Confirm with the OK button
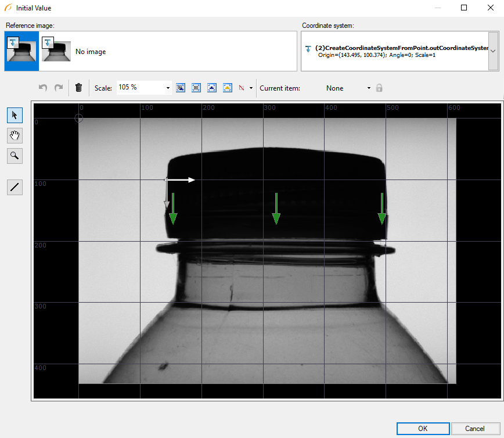This screenshot has height=438, width=504. pos(423,429)
